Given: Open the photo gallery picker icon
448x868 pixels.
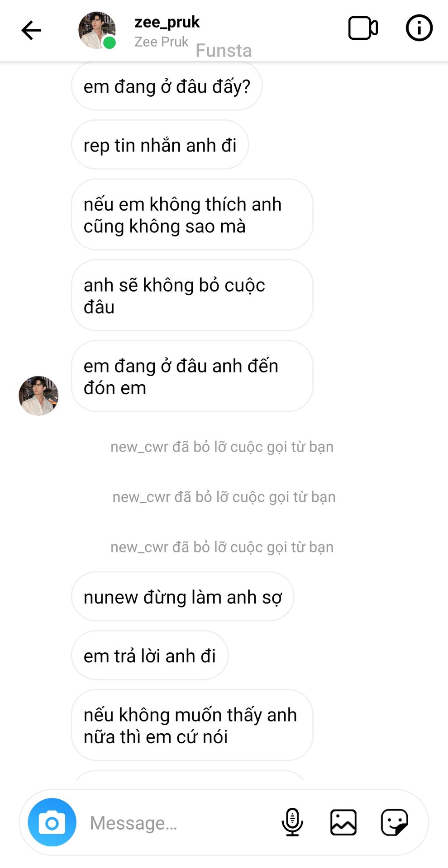Looking at the screenshot, I should tap(343, 822).
